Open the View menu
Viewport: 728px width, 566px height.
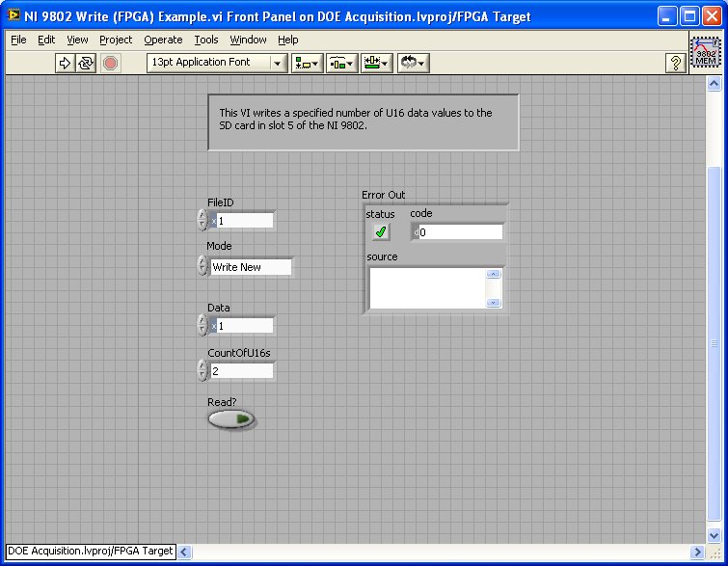tap(77, 40)
